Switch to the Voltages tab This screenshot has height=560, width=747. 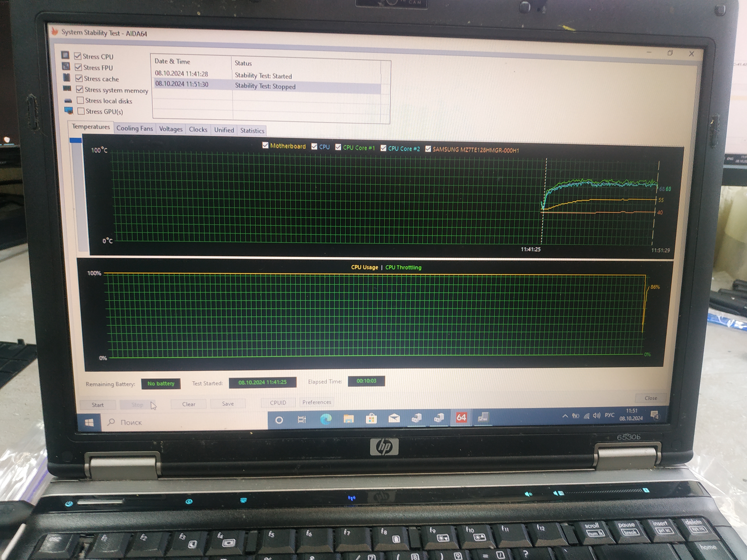(x=171, y=129)
